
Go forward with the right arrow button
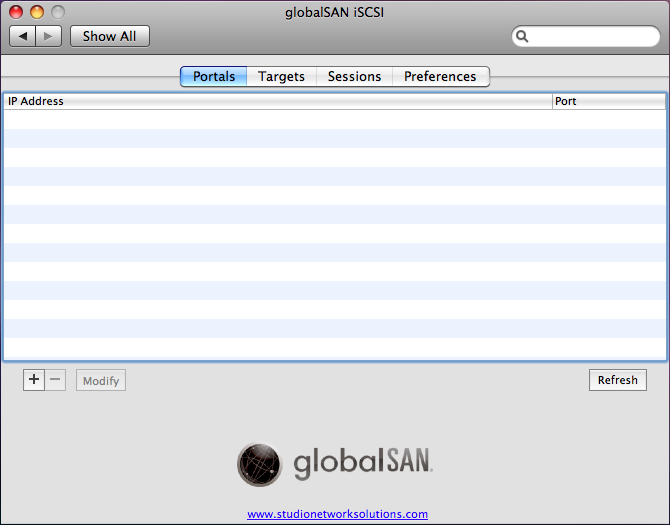(49, 36)
